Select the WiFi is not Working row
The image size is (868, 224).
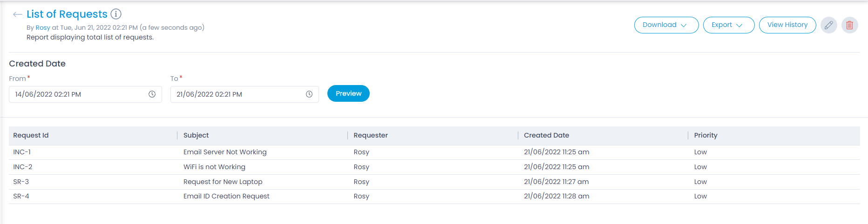[x=214, y=167]
